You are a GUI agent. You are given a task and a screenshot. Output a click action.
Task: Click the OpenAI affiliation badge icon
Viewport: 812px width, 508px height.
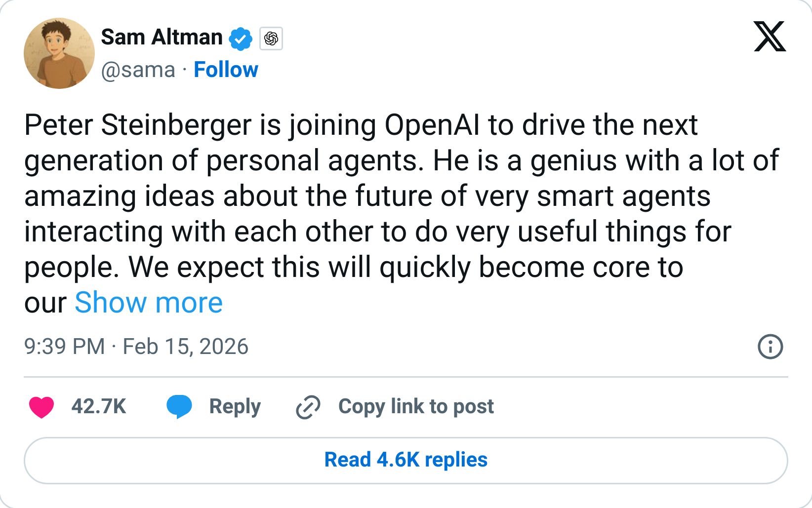click(x=271, y=39)
